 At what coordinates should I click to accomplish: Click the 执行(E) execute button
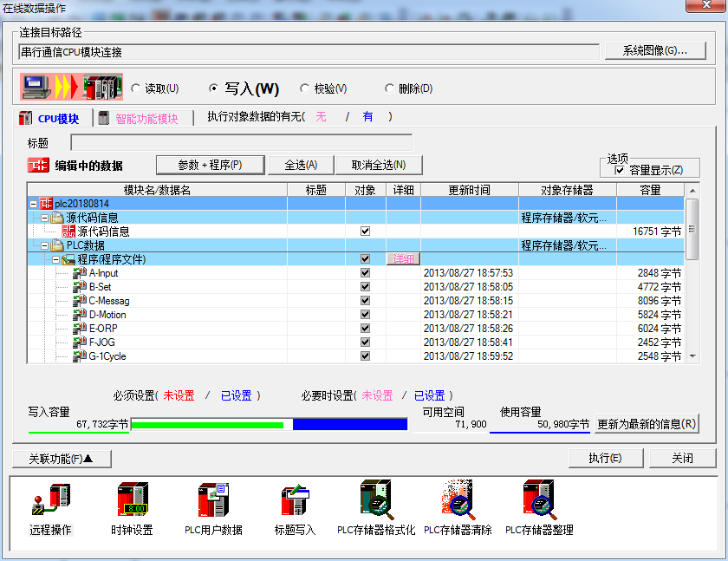click(604, 458)
